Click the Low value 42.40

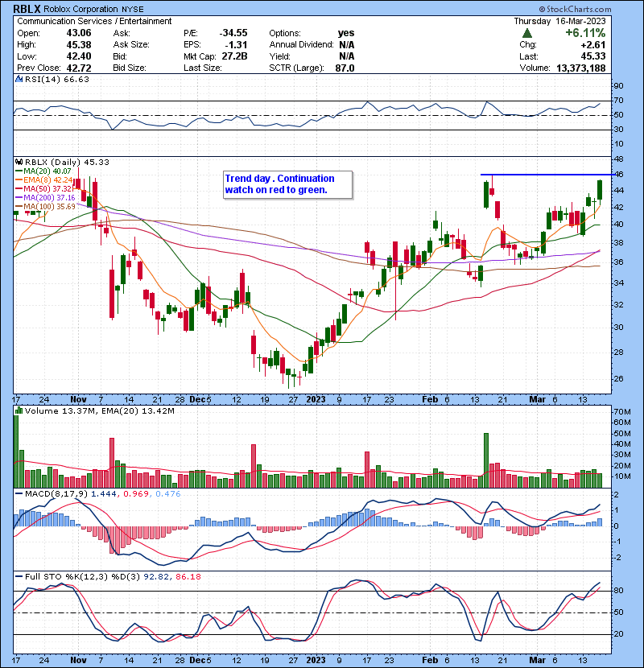tap(78, 56)
